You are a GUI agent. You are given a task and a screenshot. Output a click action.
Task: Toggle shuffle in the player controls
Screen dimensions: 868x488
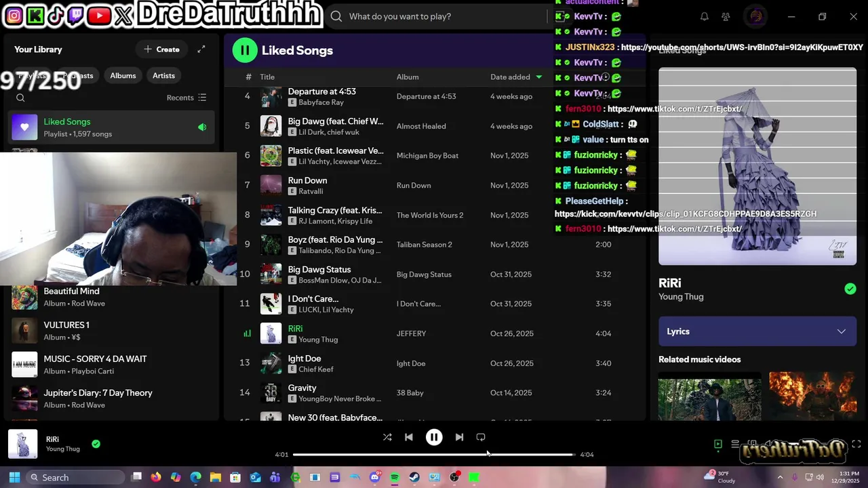[387, 437]
